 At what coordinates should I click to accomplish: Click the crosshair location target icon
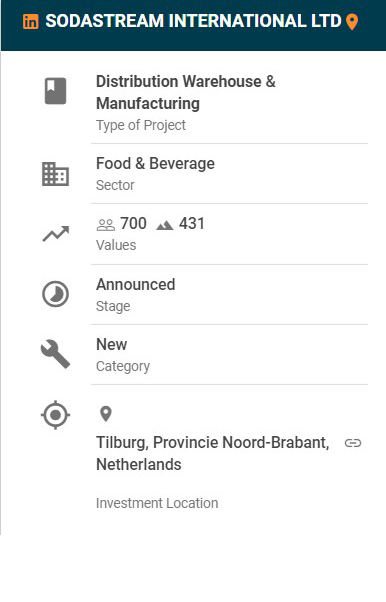[x=55, y=415]
